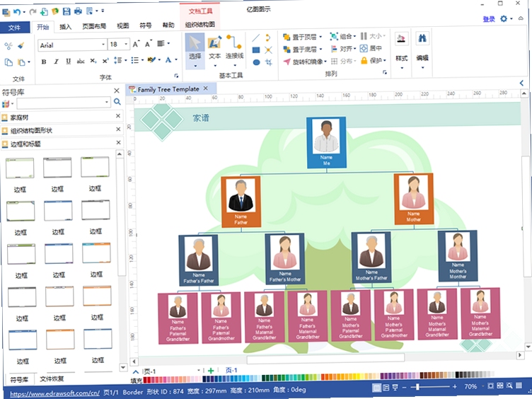The height and width of the screenshot is (399, 532).
Task: Pick a black color swatch from palette
Action: tap(458, 375)
